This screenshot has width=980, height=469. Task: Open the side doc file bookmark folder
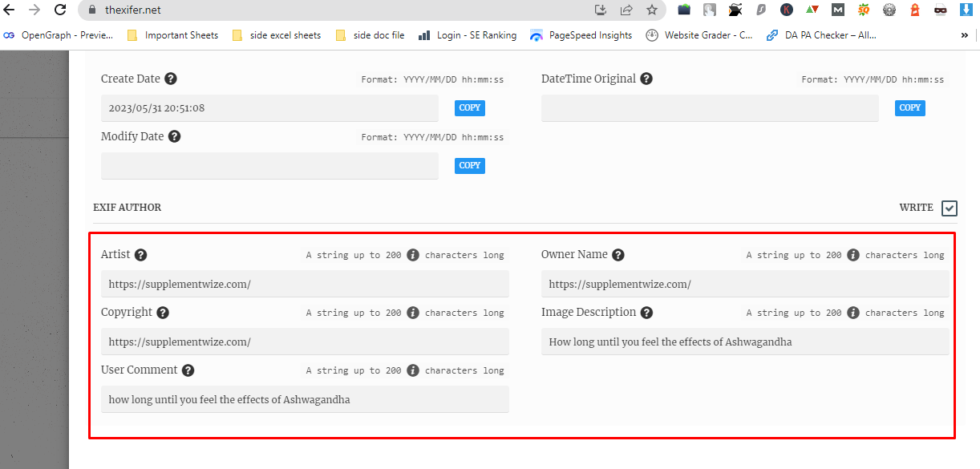coord(370,35)
